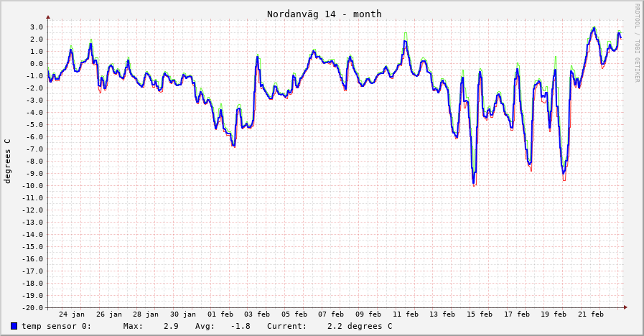Click the 0.0 y-axis tick label
The image size is (644, 336).
[36, 64]
